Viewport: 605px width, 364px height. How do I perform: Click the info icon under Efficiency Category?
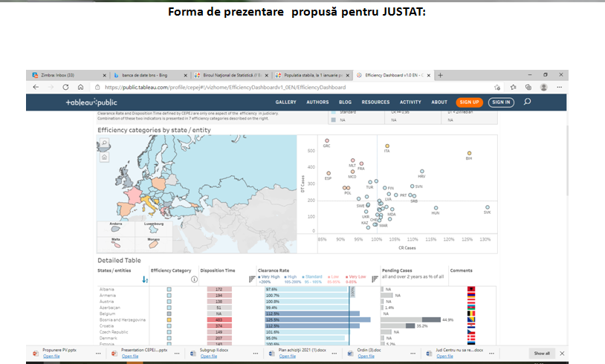tap(194, 279)
